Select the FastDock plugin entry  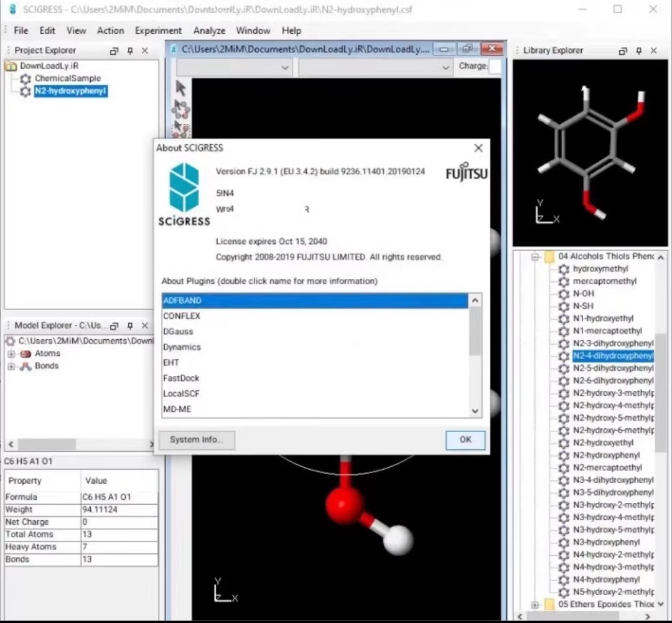(x=315, y=378)
